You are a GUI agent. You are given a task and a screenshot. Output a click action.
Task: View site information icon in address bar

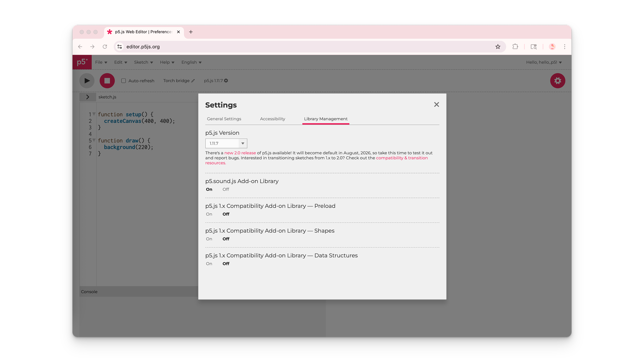pos(119,47)
